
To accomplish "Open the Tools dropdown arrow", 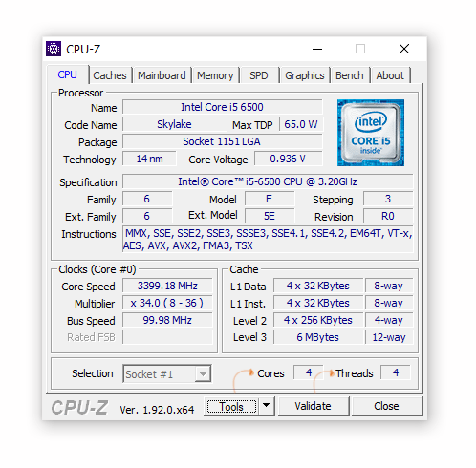I will [267, 406].
